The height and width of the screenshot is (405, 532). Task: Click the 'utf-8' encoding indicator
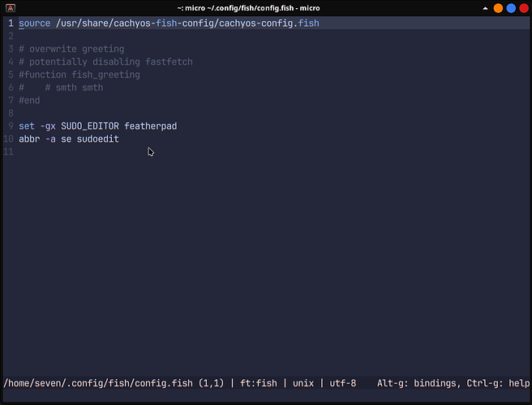(343, 383)
